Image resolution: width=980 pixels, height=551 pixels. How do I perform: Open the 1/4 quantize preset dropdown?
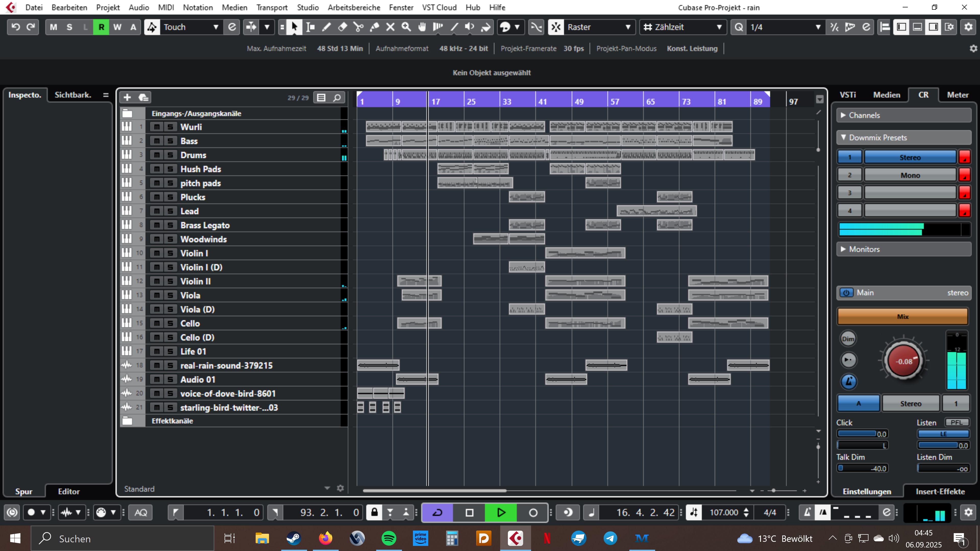pos(817,27)
